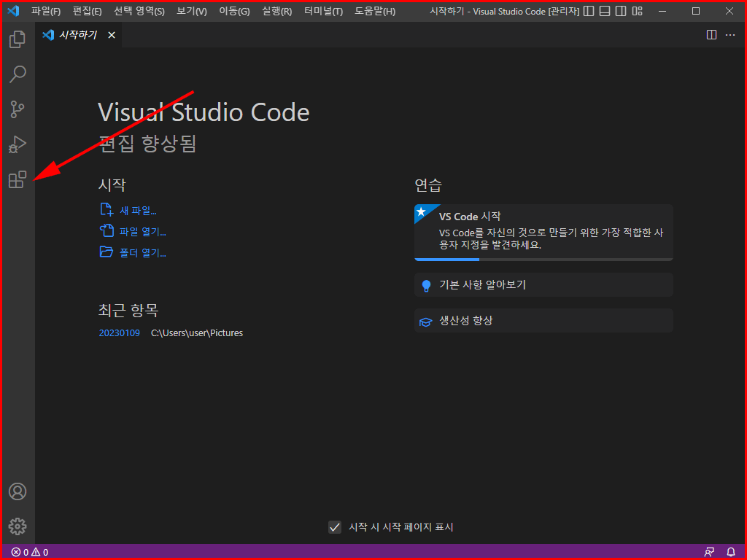The width and height of the screenshot is (747, 560).
Task: Open the 터미널(T) menu
Action: coord(323,11)
